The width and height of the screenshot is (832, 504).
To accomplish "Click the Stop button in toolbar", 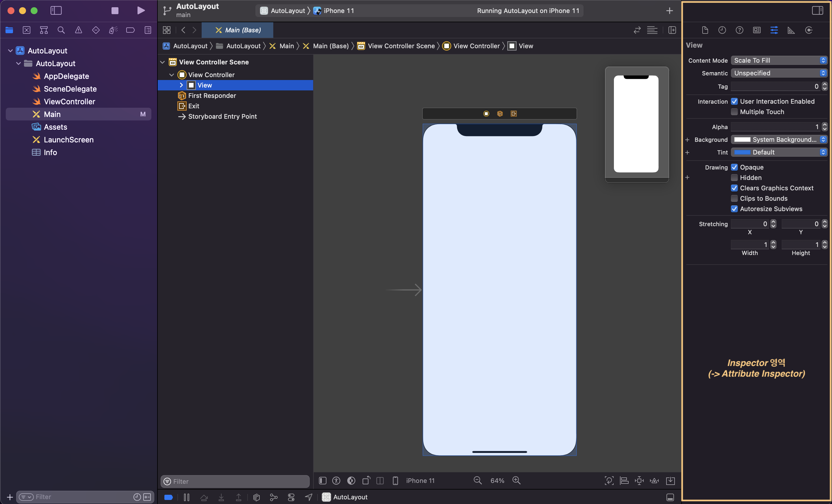I will (115, 10).
